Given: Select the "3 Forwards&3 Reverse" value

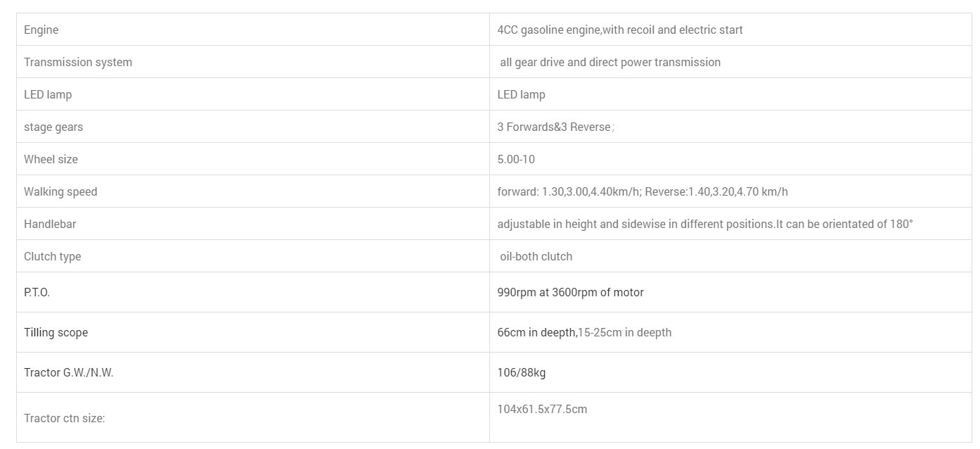Looking at the screenshot, I should click(554, 127).
